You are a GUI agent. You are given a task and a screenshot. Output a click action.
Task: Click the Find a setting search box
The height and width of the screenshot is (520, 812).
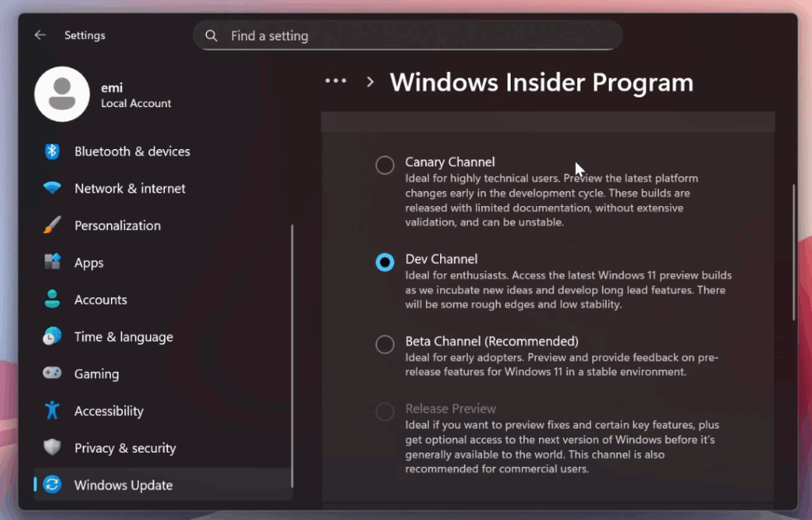click(408, 36)
